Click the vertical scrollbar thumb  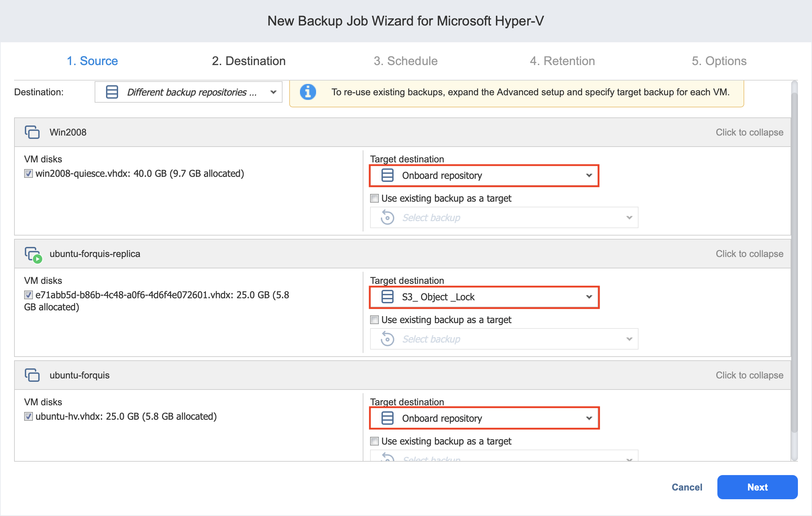794,263
